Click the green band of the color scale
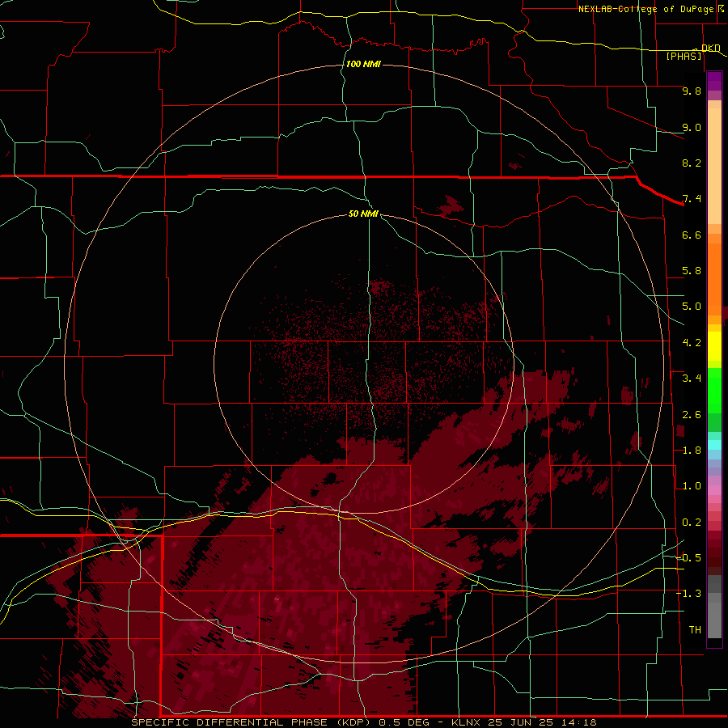The width and height of the screenshot is (728, 728). 714,400
